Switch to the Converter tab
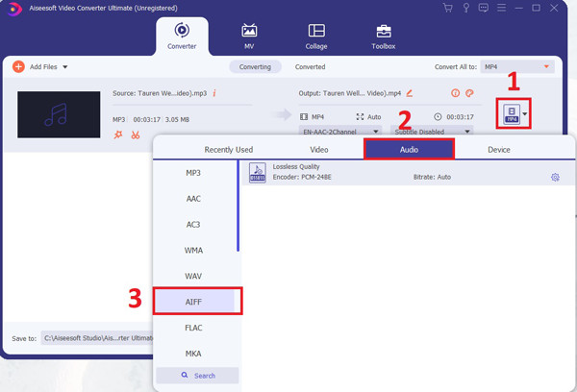The image size is (577, 392). pyautogui.click(x=182, y=37)
